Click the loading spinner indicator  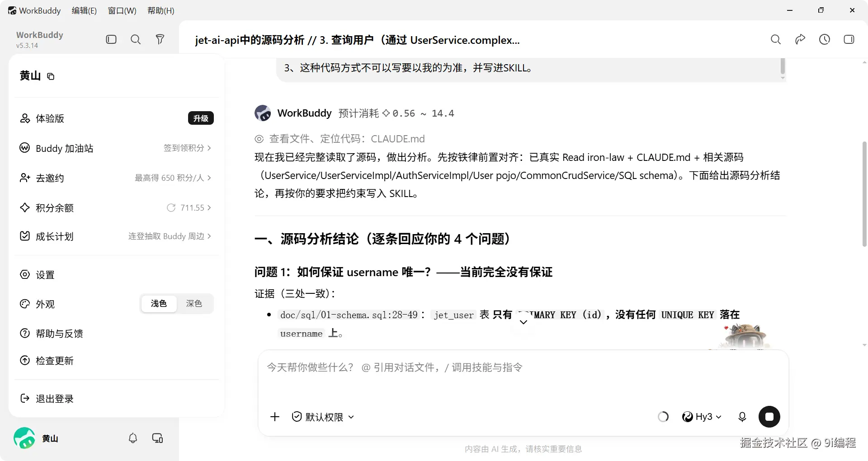pyautogui.click(x=663, y=417)
